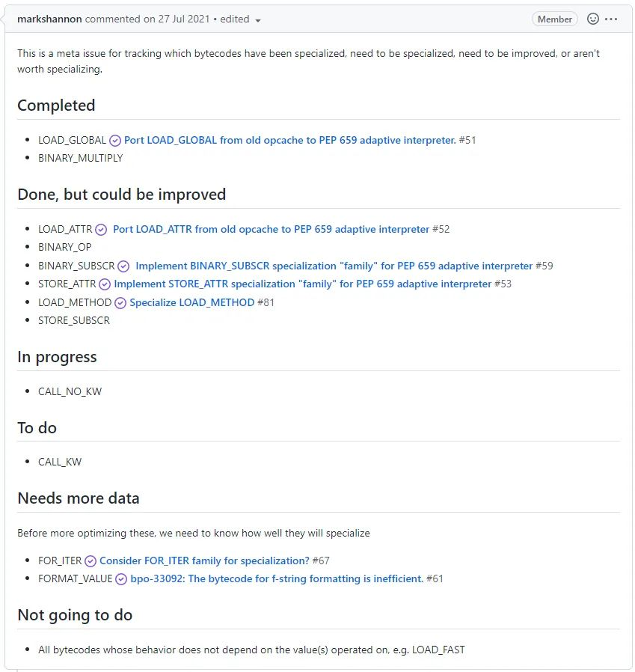Click the closed-issue checkmark beside BINARY_SUBSCR

point(123,265)
